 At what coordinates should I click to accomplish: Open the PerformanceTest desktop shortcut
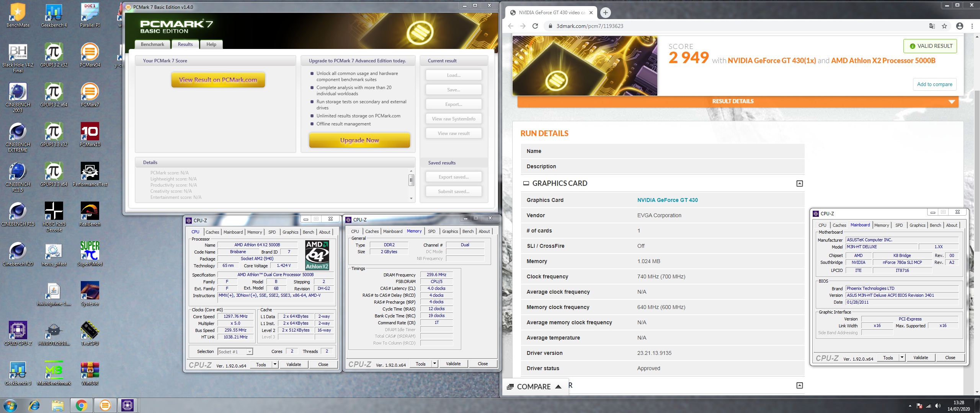(x=90, y=174)
